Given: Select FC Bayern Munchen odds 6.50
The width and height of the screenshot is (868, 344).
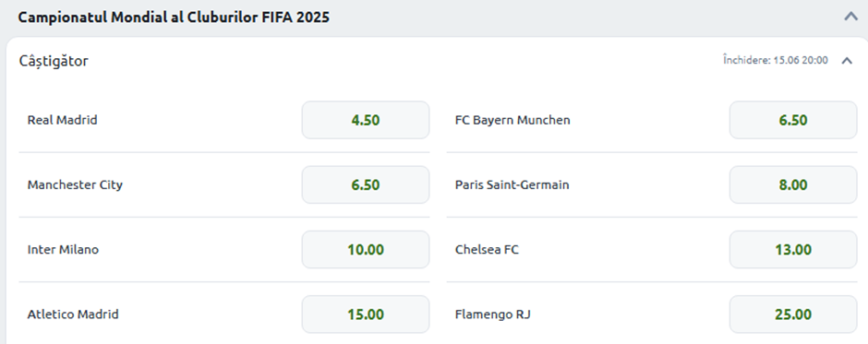Looking at the screenshot, I should pos(792,120).
